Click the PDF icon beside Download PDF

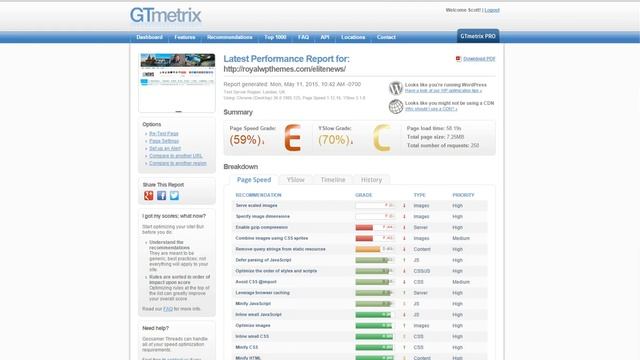coord(458,59)
